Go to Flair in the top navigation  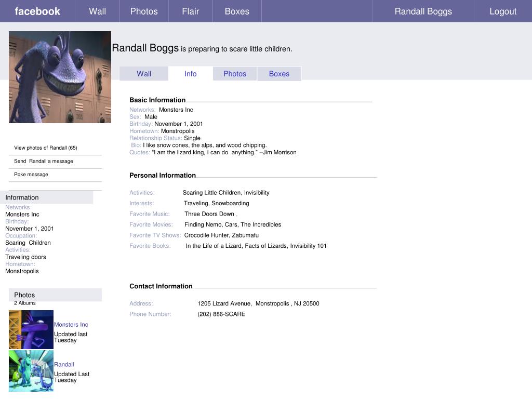point(190,11)
